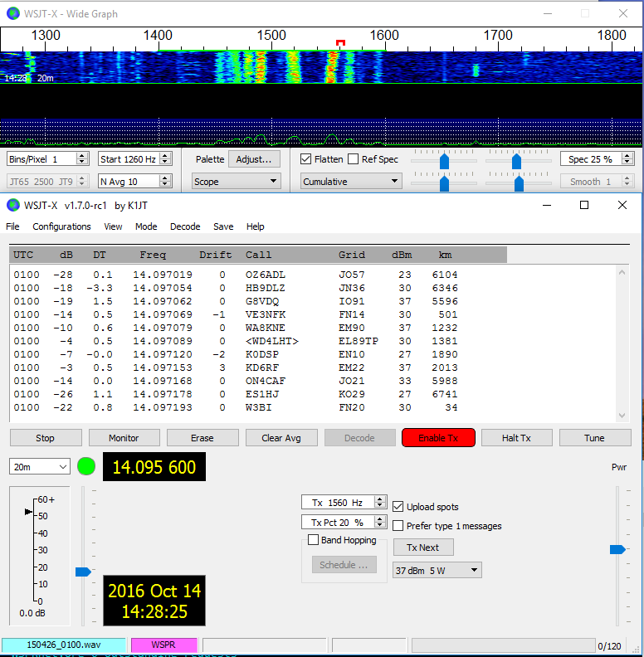This screenshot has width=644, height=657.
Task: Click the decode list scroll down arrow
Action: tap(622, 416)
